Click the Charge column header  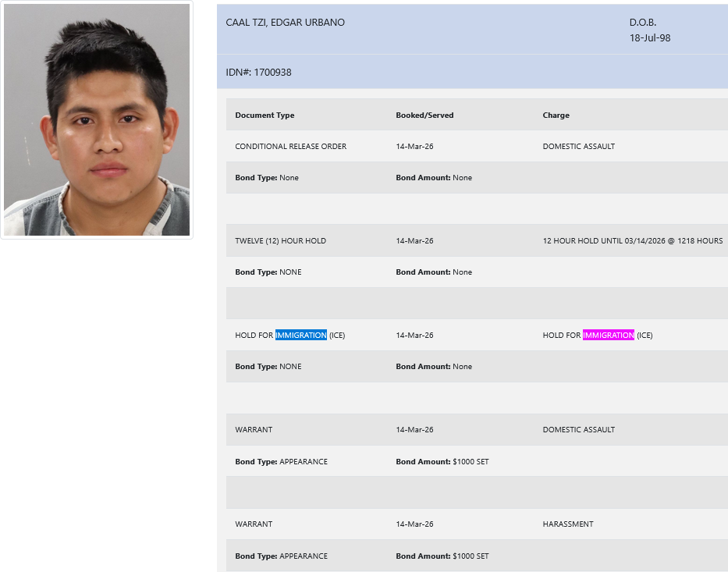pyautogui.click(x=556, y=115)
